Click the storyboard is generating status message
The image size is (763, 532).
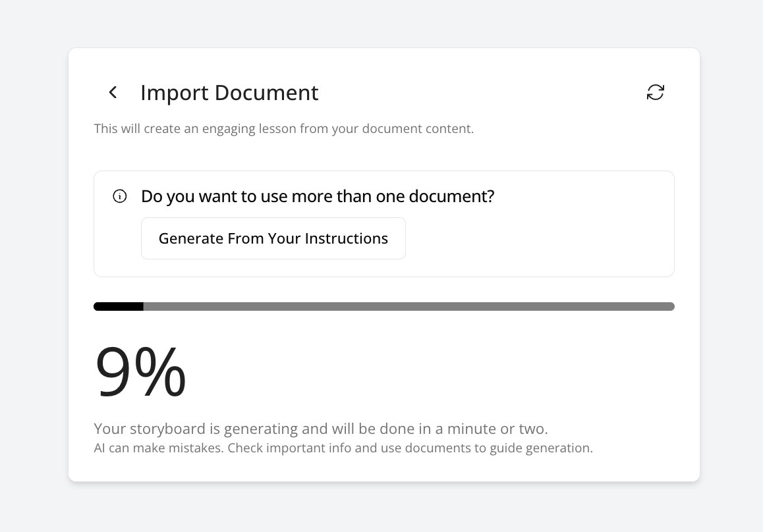click(x=321, y=429)
